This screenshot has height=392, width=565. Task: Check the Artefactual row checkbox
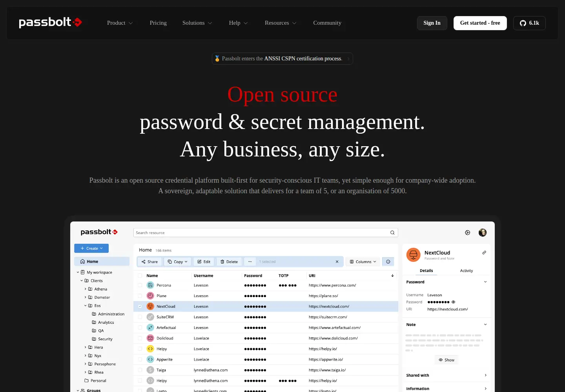coord(140,327)
